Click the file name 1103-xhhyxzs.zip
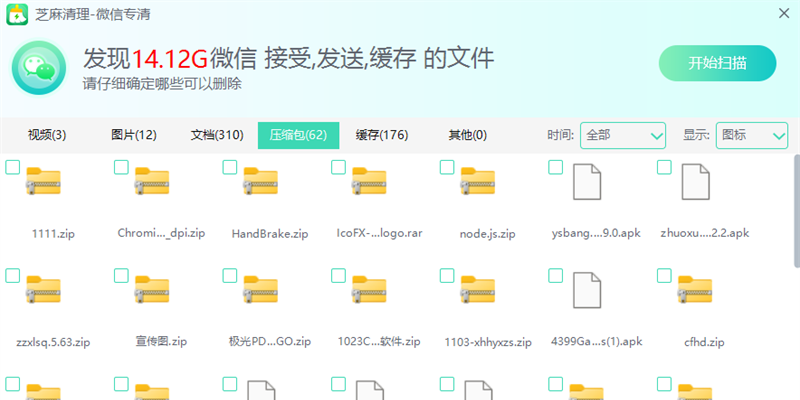 (488, 342)
